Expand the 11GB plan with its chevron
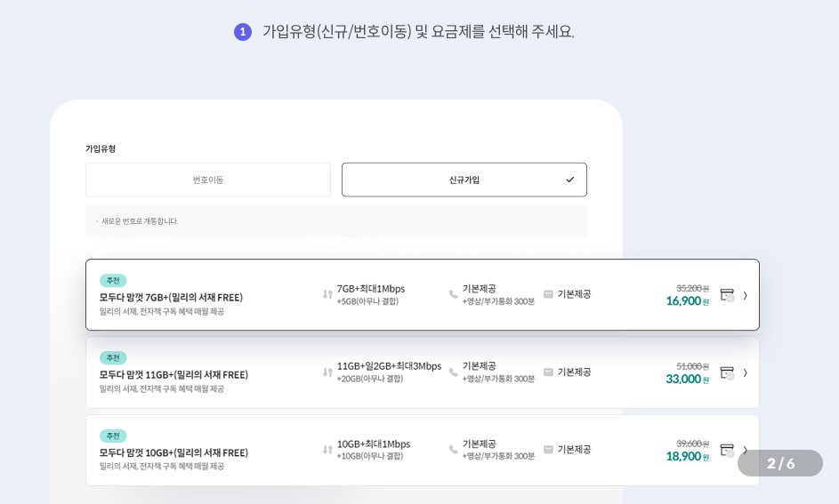Image resolution: width=839 pixels, height=504 pixels. click(x=746, y=372)
